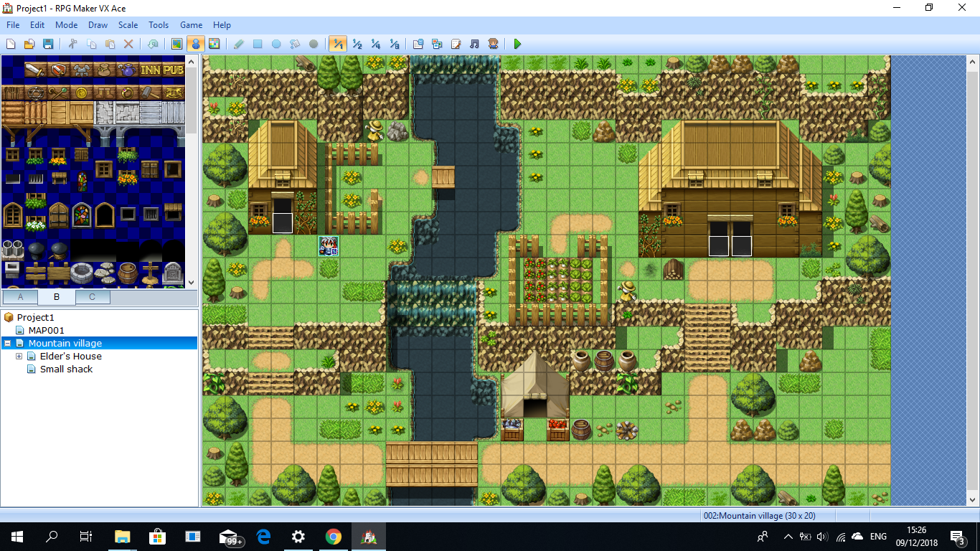
Task: Switch to Map editing mode
Action: (176, 44)
